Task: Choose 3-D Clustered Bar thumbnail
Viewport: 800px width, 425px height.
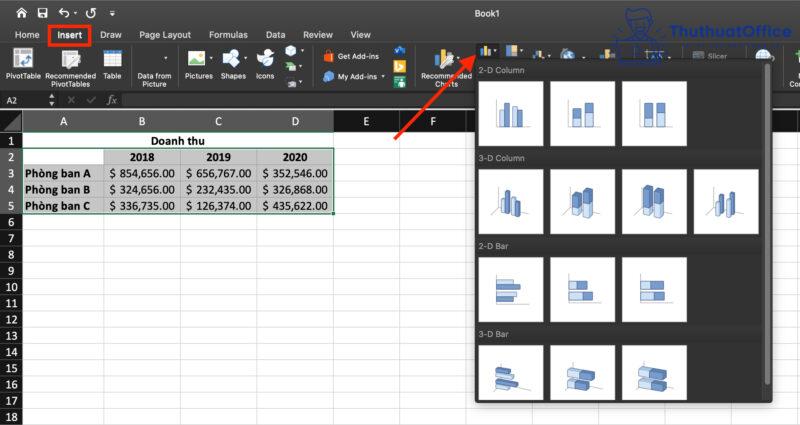Action: click(x=511, y=372)
